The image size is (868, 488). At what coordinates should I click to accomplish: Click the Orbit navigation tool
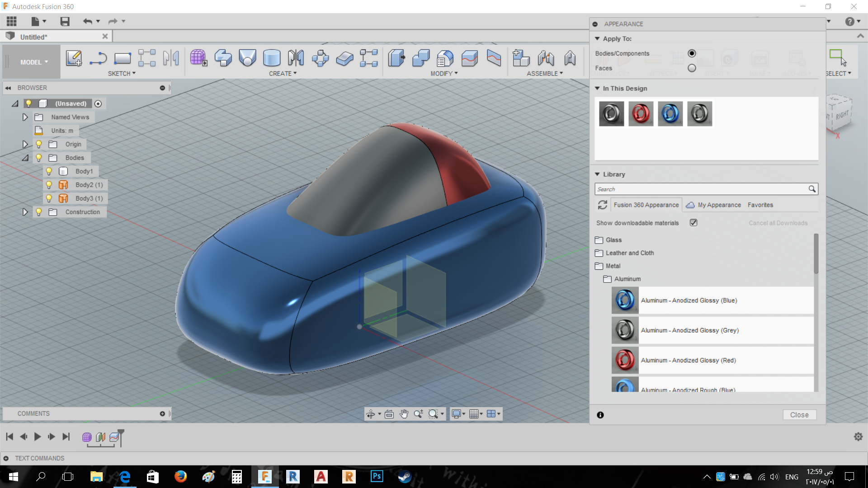coord(370,414)
